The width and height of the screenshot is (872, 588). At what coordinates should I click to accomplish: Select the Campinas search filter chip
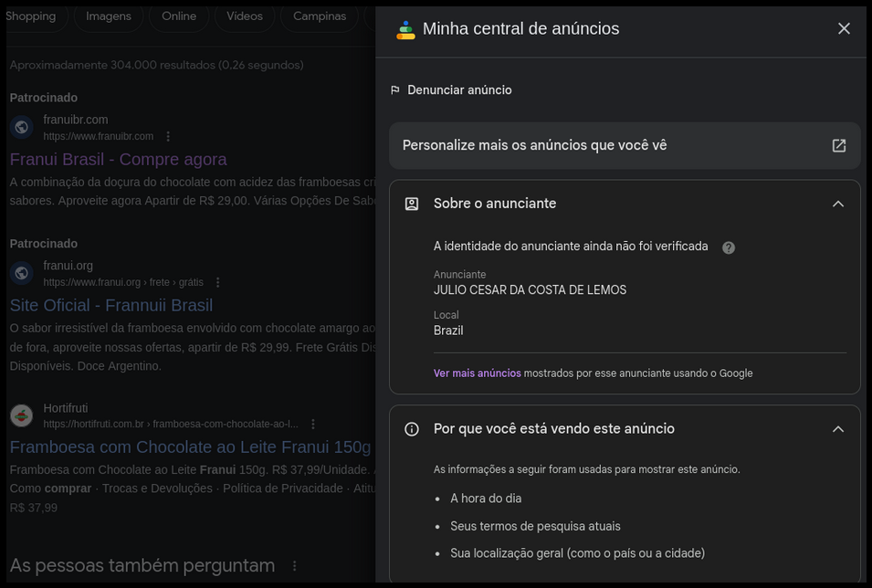320,16
